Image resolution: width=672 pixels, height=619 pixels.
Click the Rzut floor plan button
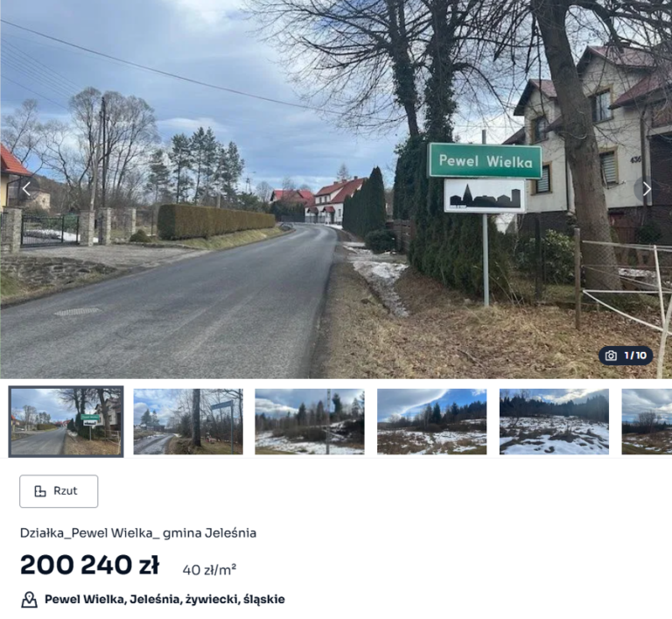tap(59, 491)
